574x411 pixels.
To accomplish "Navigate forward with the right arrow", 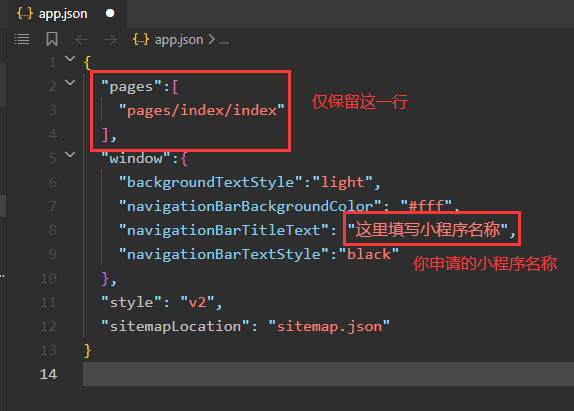I will 110,40.
